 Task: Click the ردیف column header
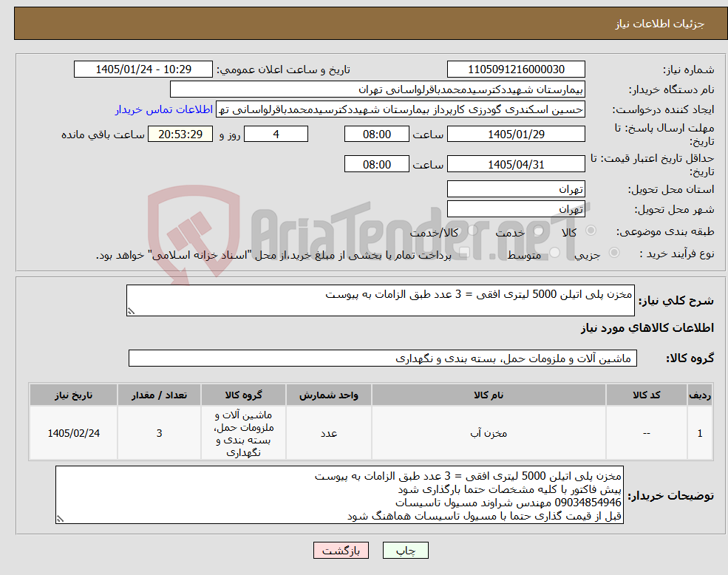click(x=700, y=395)
